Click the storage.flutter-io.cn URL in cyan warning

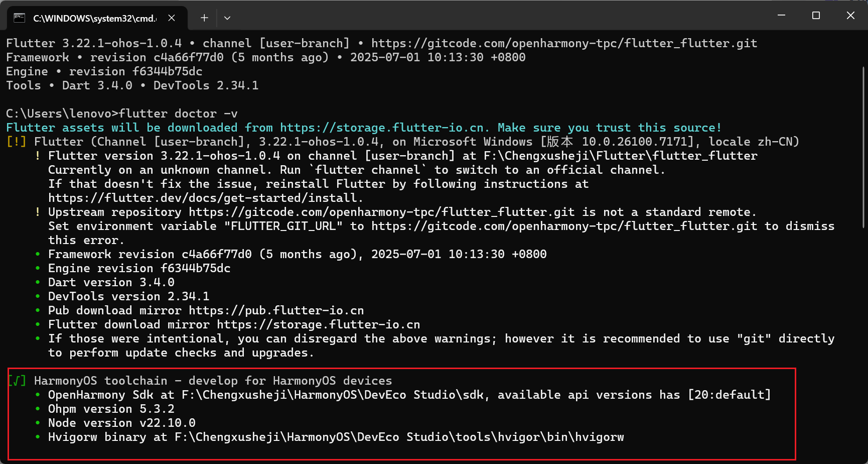pos(382,128)
